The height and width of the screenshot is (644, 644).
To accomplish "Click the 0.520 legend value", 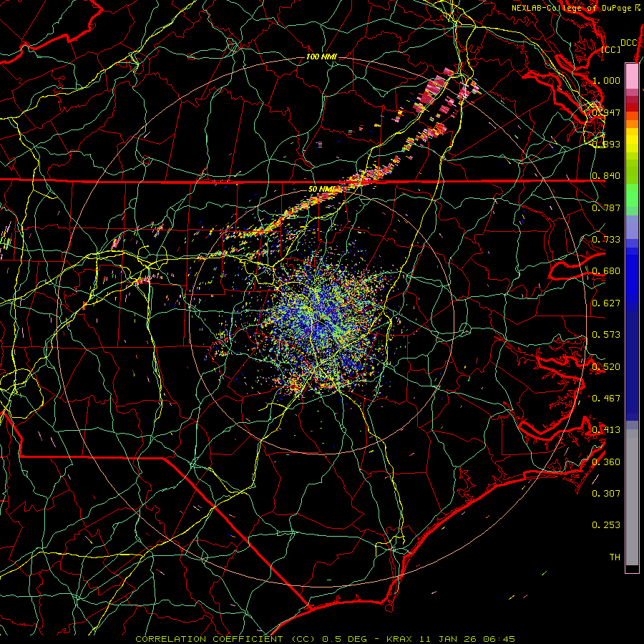I will (x=606, y=367).
